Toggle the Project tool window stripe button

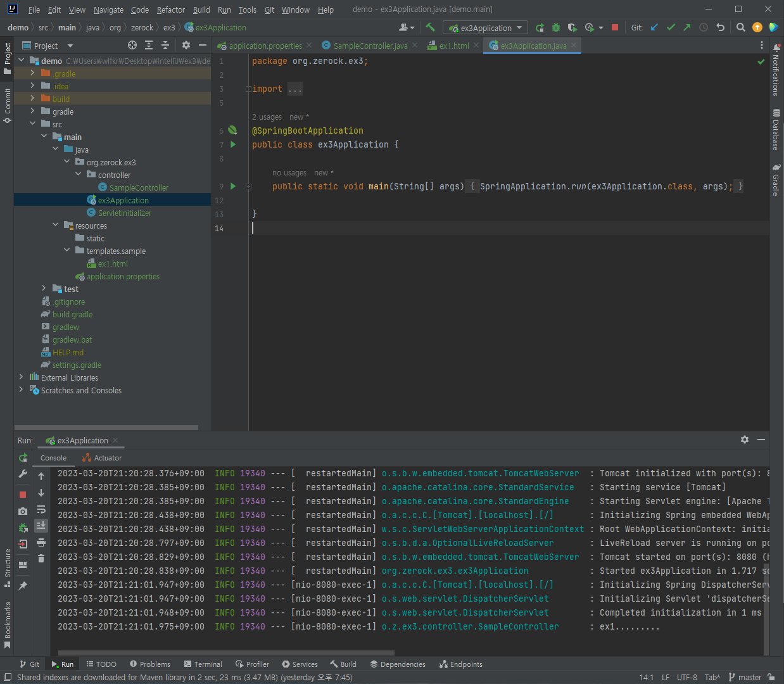pyautogui.click(x=7, y=58)
